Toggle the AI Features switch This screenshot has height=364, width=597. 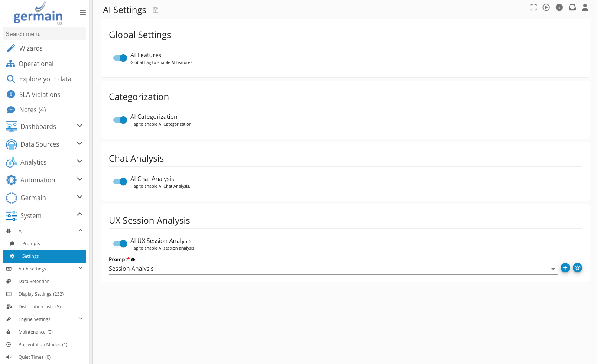tap(120, 58)
